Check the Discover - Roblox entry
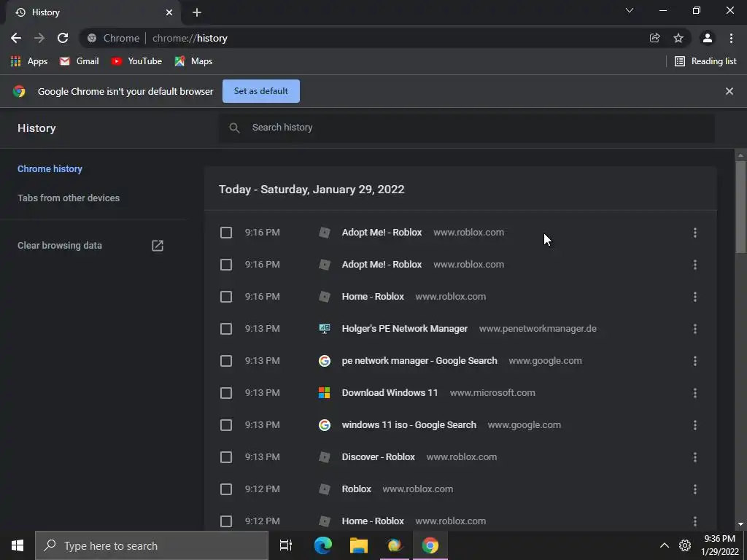 [x=226, y=457]
